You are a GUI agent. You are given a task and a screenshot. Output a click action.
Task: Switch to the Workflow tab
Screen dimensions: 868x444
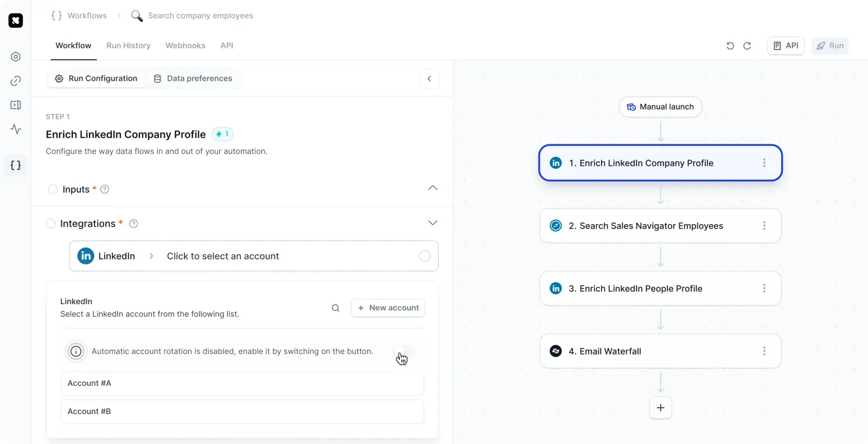73,46
